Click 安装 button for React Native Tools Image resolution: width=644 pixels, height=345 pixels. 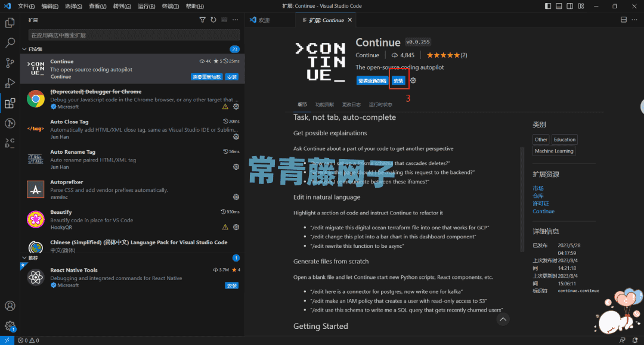[231, 285]
